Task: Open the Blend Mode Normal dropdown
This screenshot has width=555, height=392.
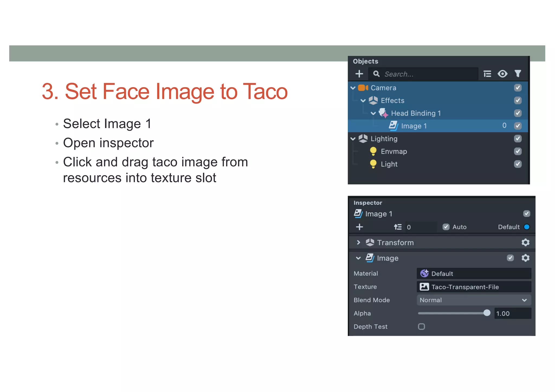Action: click(474, 300)
